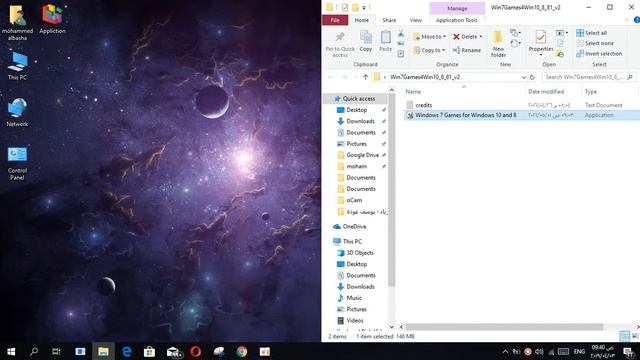Select This PC in navigation pane
Viewport: 640px width, 360px height.
[x=352, y=241]
